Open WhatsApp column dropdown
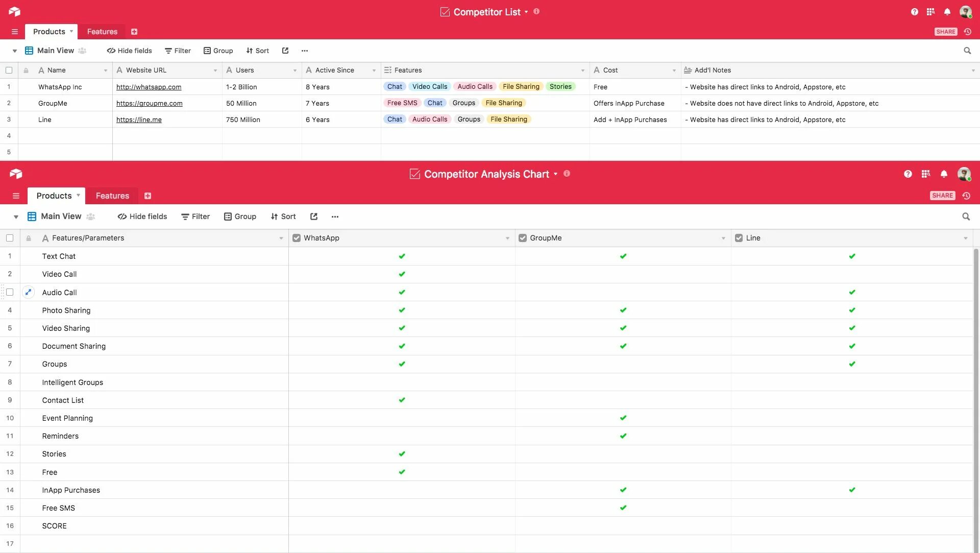Image resolution: width=980 pixels, height=553 pixels. 507,238
